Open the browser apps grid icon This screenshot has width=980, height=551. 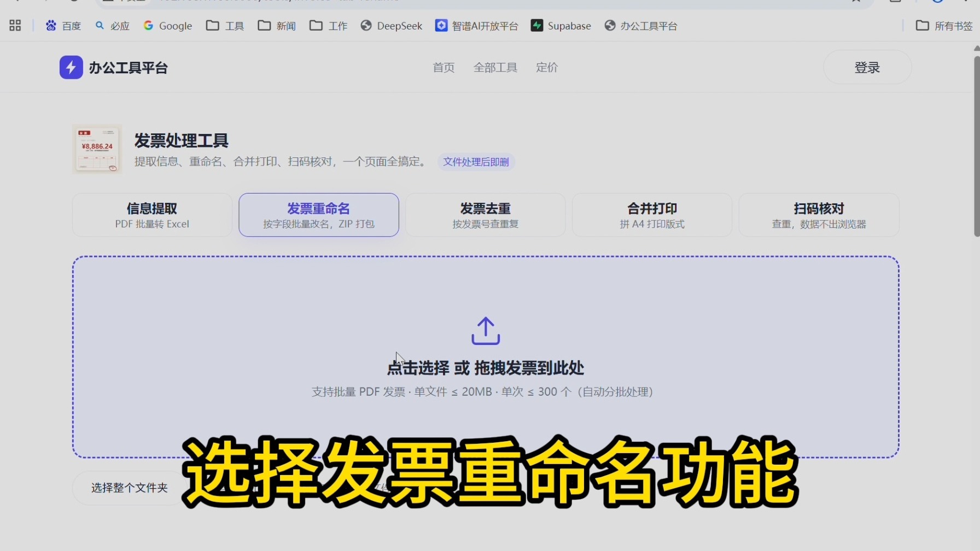coord(15,26)
